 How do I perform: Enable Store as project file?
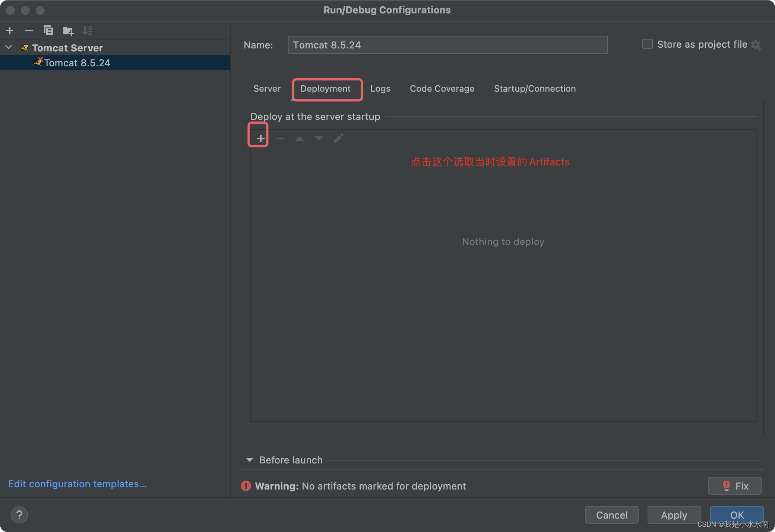point(648,44)
